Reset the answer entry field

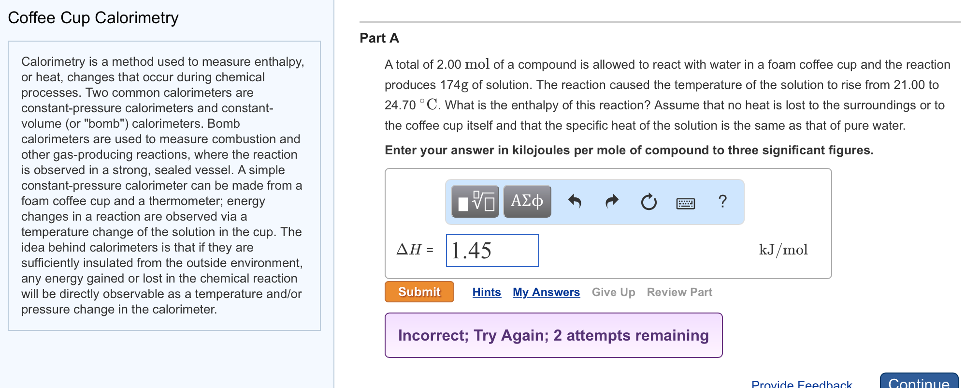pyautogui.click(x=649, y=201)
